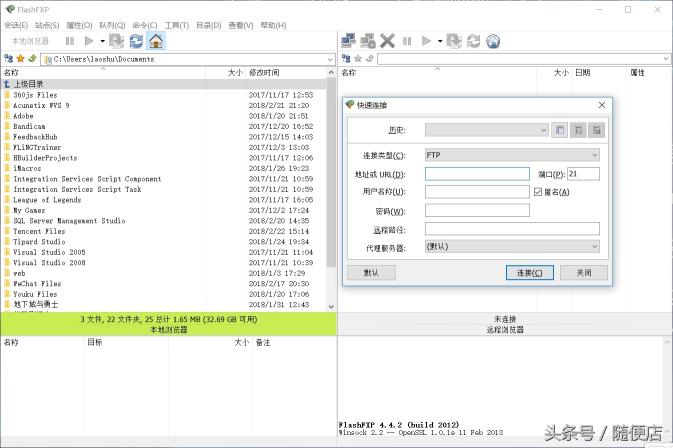Click the 远程路径 remote path field

pyautogui.click(x=512, y=229)
